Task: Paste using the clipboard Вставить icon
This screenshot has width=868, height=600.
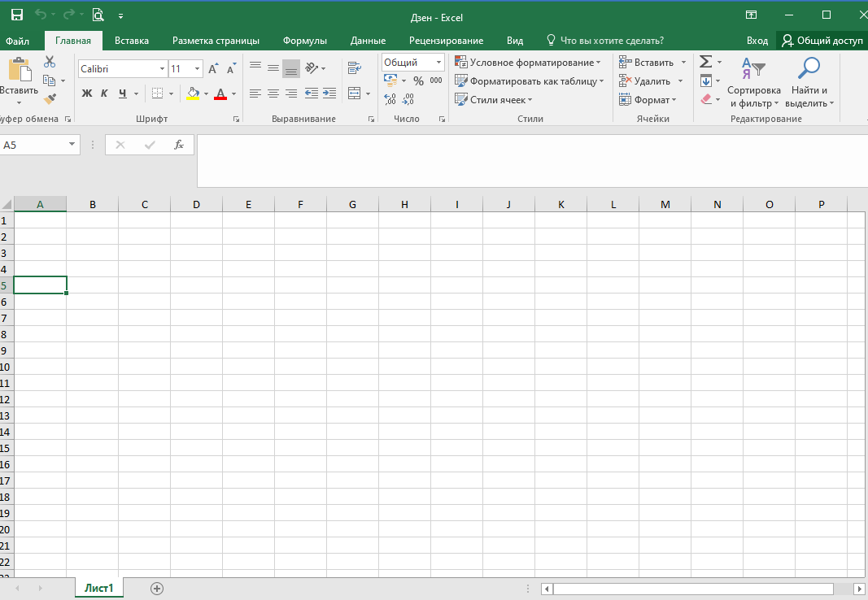Action: pyautogui.click(x=20, y=71)
